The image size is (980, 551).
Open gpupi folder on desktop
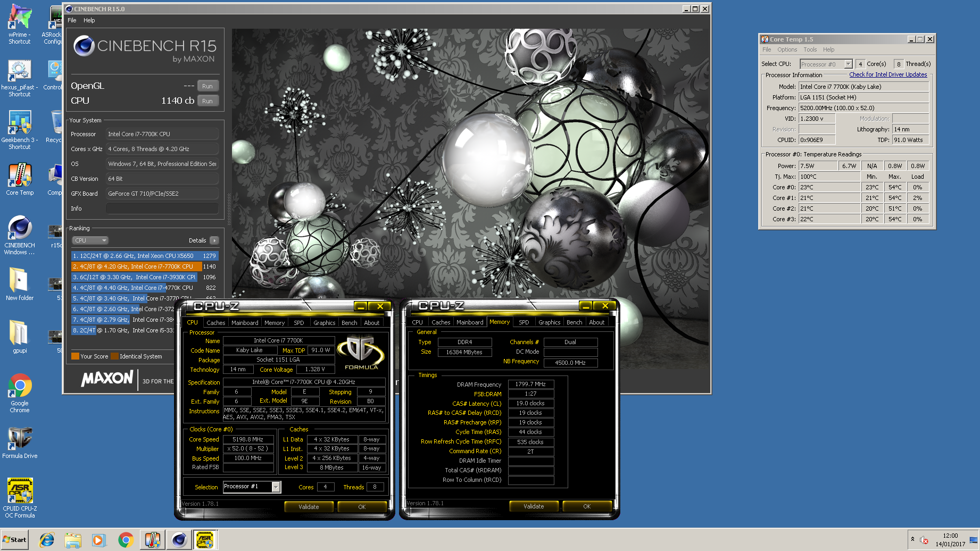coord(20,336)
